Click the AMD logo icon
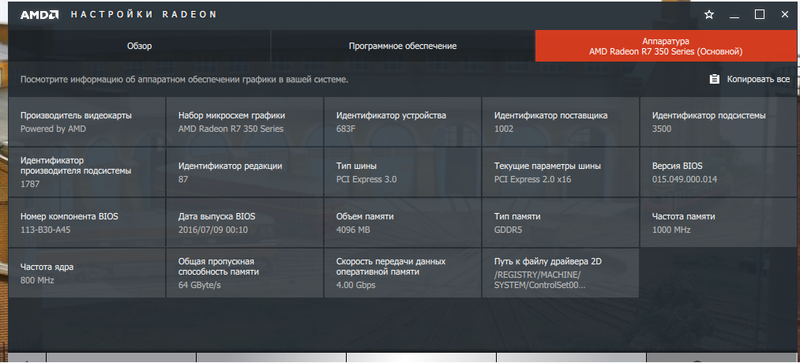The image size is (800, 363). click(x=39, y=14)
